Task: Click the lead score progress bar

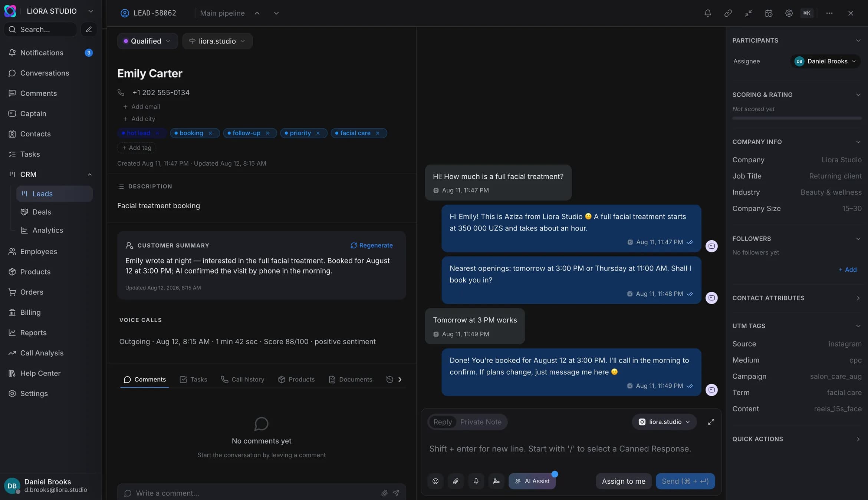Action: [797, 118]
